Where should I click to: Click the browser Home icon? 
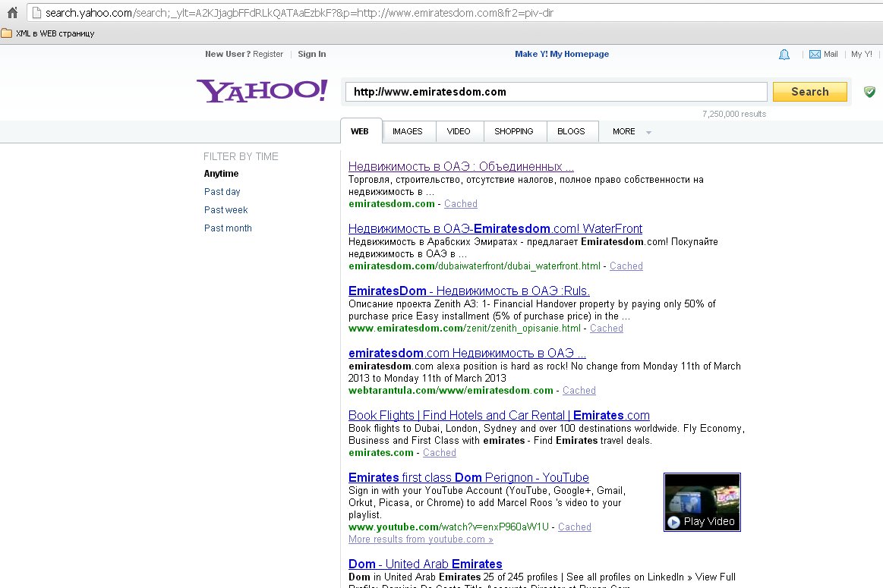click(x=12, y=12)
